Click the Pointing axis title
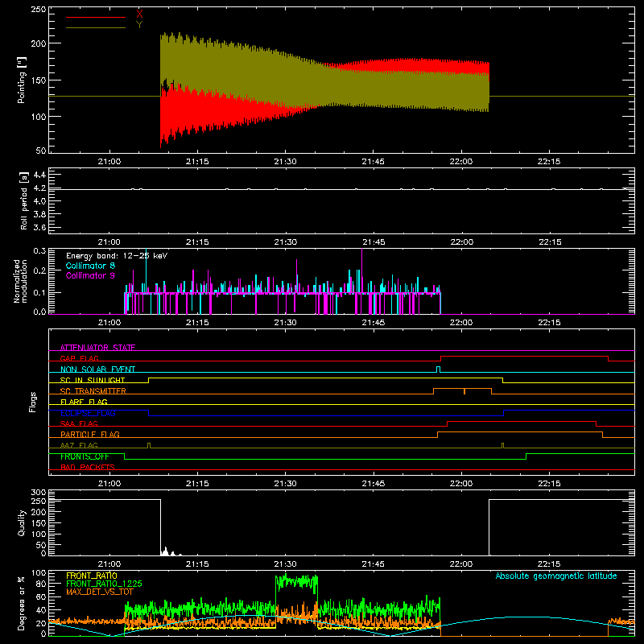 click(22, 80)
